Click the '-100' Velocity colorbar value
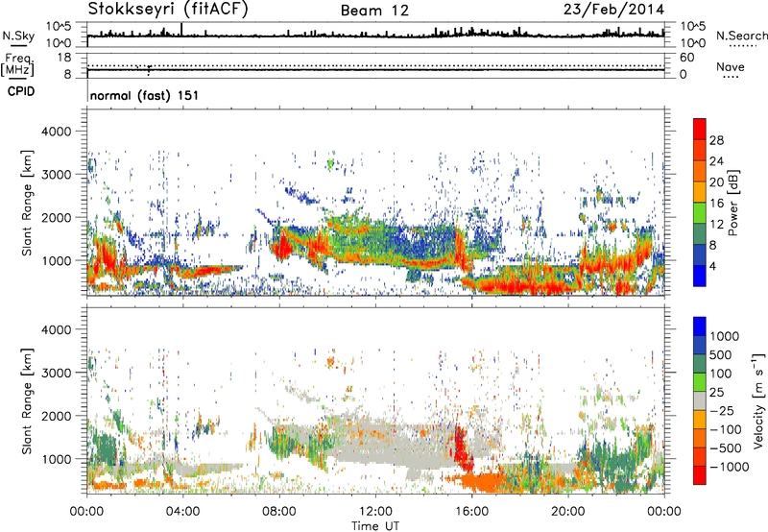This screenshot has height=532, width=768. [x=726, y=429]
